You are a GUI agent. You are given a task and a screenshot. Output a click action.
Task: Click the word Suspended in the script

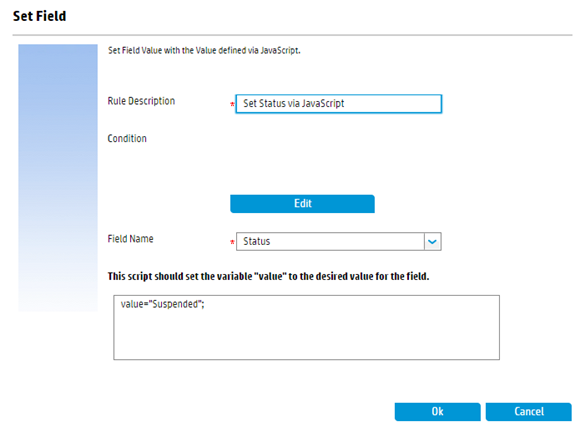pyautogui.click(x=175, y=304)
